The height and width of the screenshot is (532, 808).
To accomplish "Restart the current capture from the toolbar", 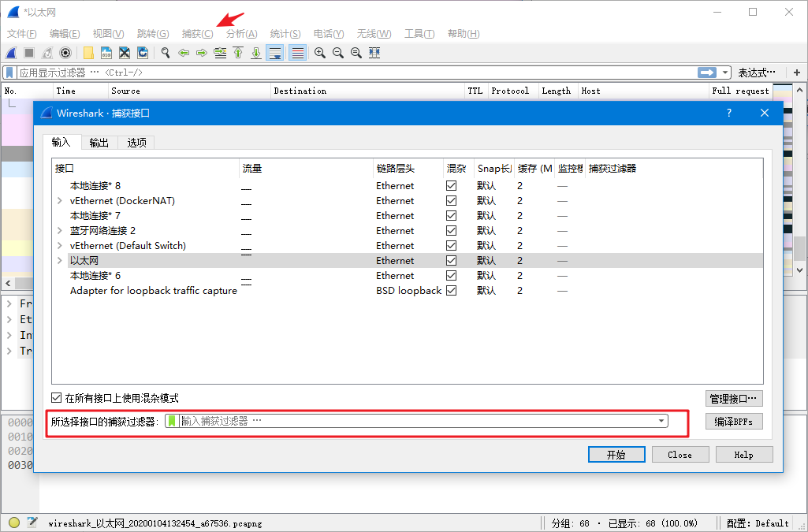I will click(x=47, y=53).
